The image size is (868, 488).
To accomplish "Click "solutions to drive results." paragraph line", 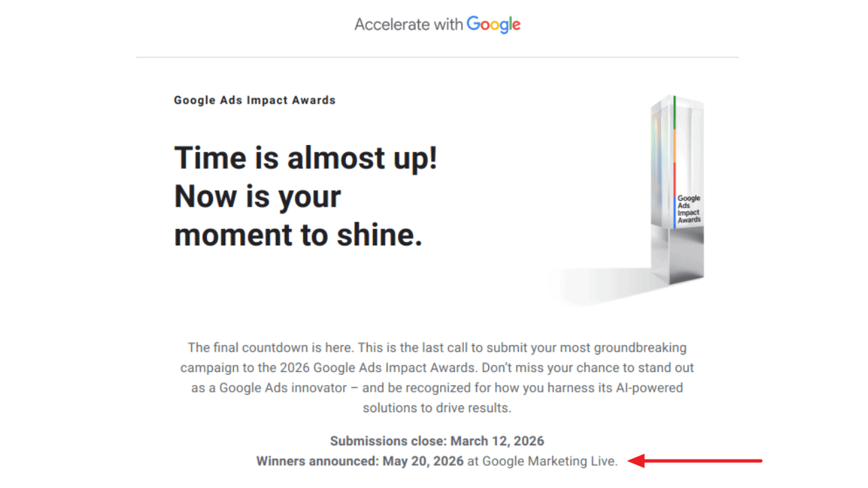I will point(437,408).
